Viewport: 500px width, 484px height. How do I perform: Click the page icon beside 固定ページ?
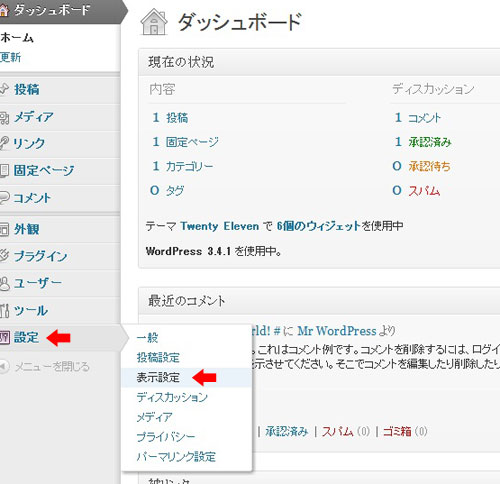(x=4, y=170)
